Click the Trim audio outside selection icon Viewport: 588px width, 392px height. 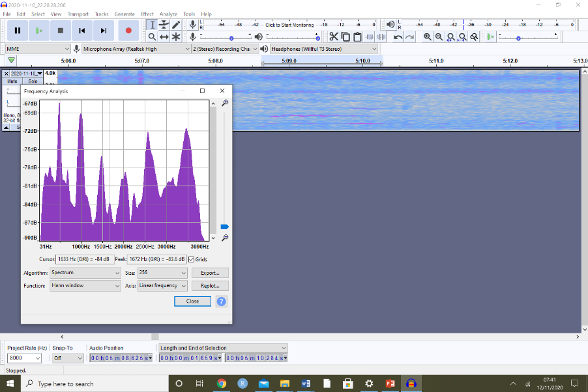pyautogui.click(x=370, y=36)
